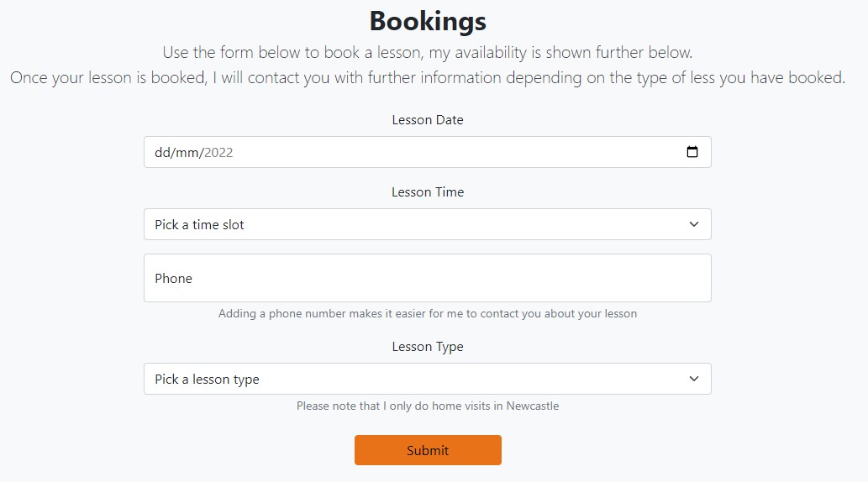Click the 'Use the form below' intro line
The width and height of the screenshot is (868, 482).
(x=428, y=53)
